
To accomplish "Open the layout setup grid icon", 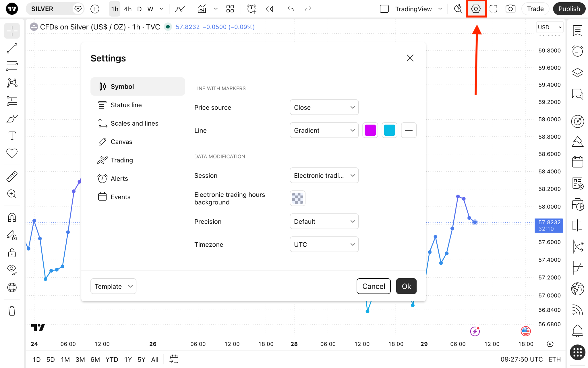I will coord(230,9).
